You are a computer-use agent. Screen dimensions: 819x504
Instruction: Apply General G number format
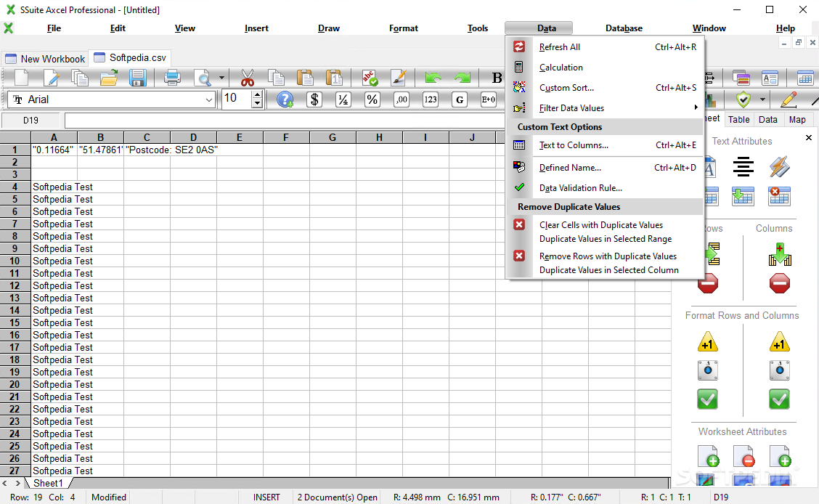(460, 99)
